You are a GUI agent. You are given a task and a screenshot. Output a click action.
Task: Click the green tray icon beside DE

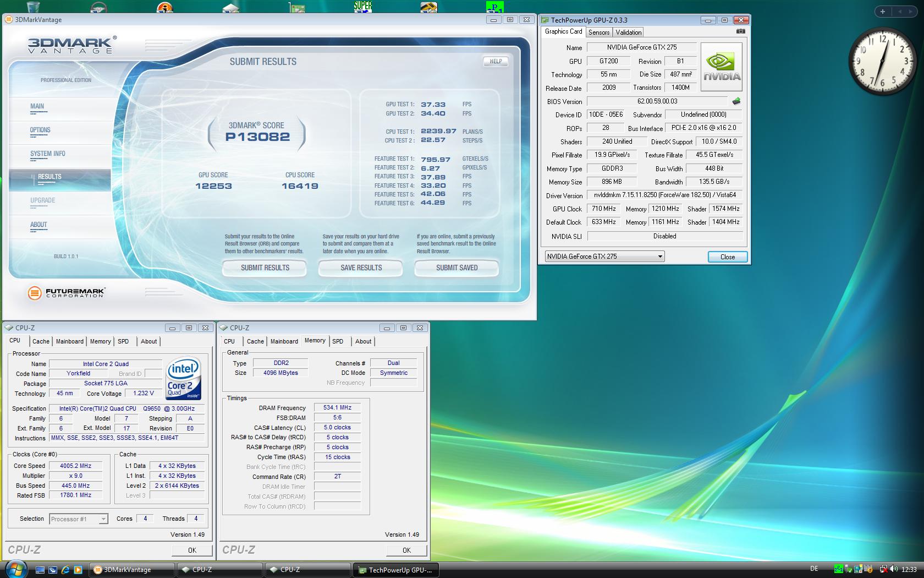pos(838,569)
